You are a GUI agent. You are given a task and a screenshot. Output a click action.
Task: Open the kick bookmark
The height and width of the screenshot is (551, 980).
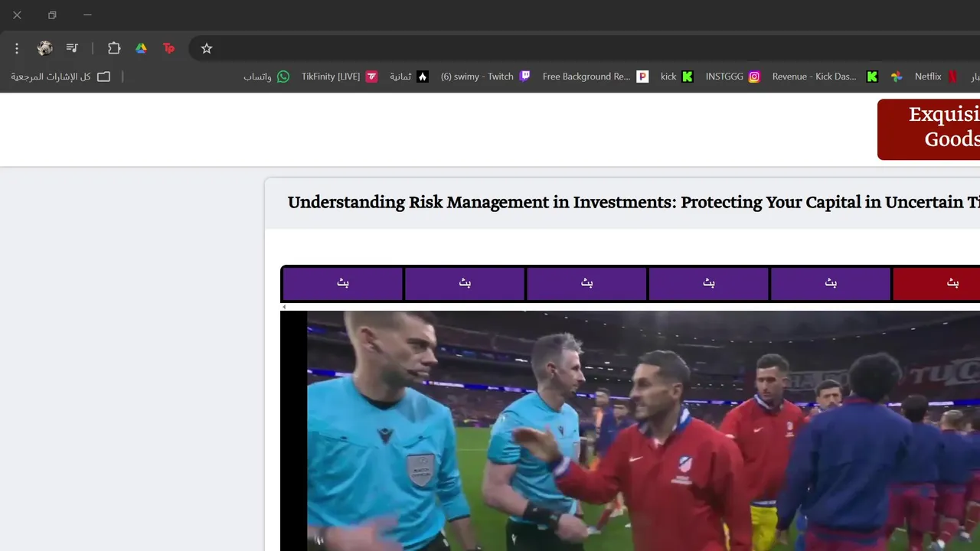677,77
